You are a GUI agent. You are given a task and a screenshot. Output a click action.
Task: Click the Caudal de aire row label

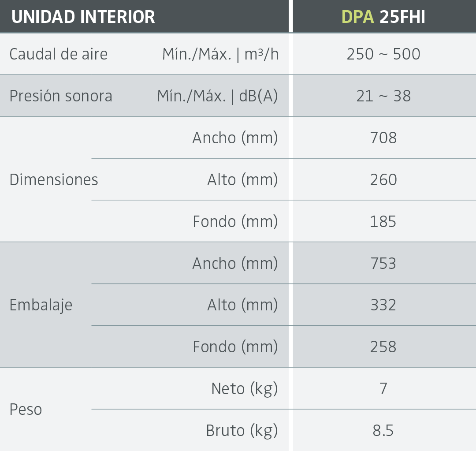tap(59, 54)
